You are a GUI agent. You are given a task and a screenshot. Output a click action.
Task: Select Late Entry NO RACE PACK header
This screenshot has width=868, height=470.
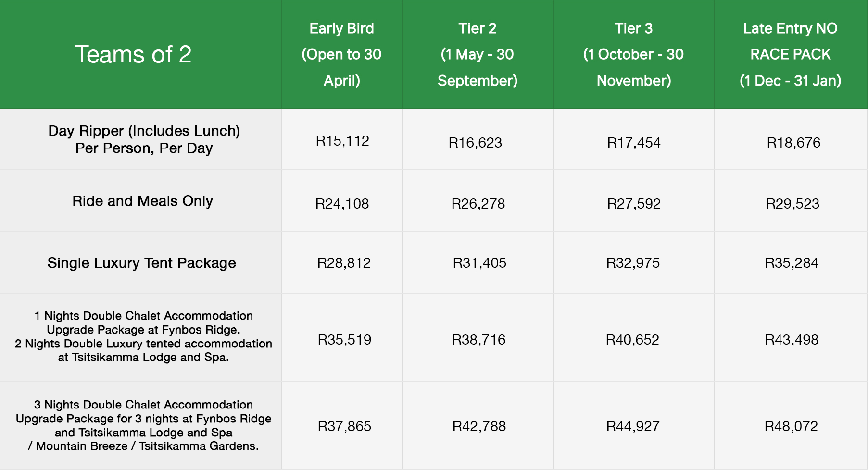tap(790, 54)
